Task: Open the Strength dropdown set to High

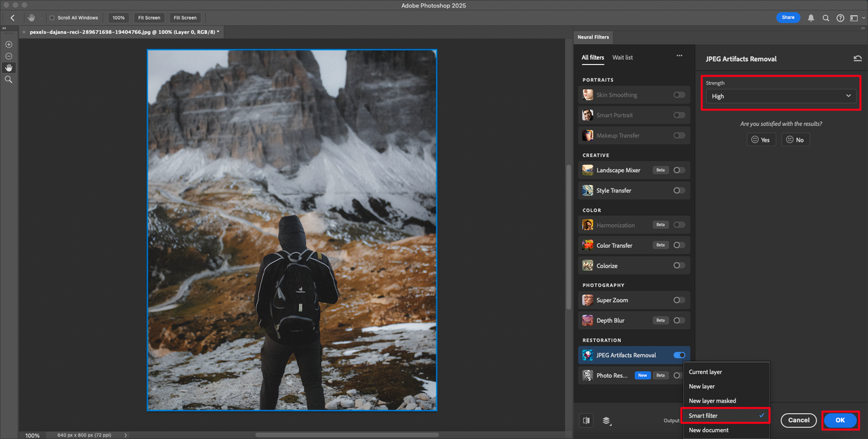Action: pos(780,96)
